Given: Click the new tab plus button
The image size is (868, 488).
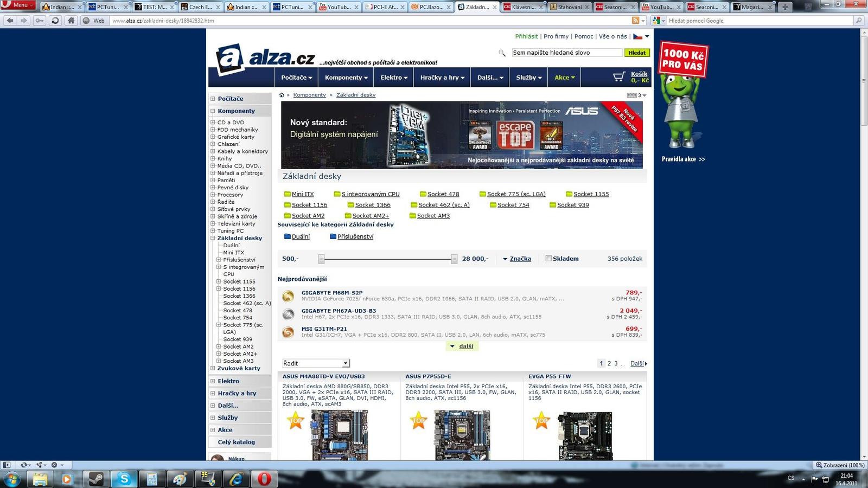Looking at the screenshot, I should pos(784,7).
